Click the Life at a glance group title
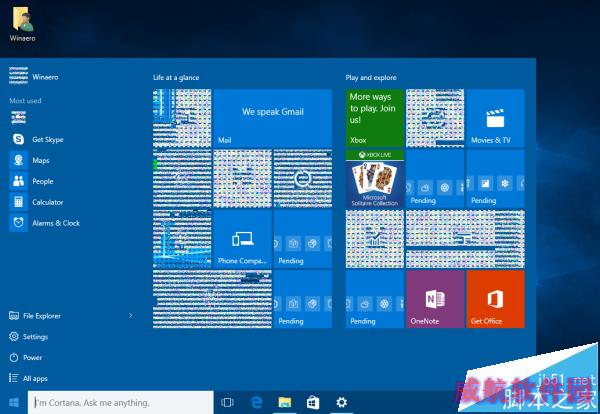The image size is (600, 414). pos(176,78)
